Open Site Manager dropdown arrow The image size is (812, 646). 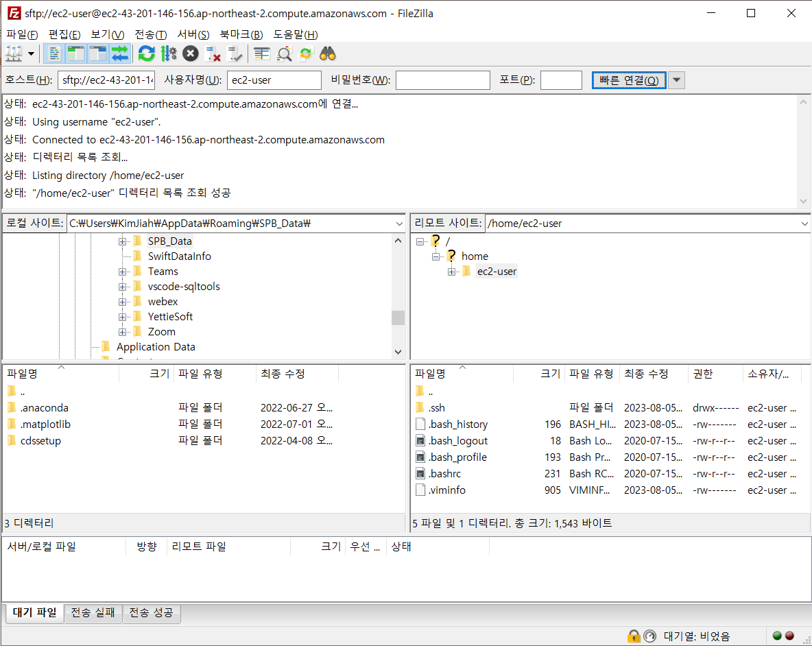click(x=31, y=53)
